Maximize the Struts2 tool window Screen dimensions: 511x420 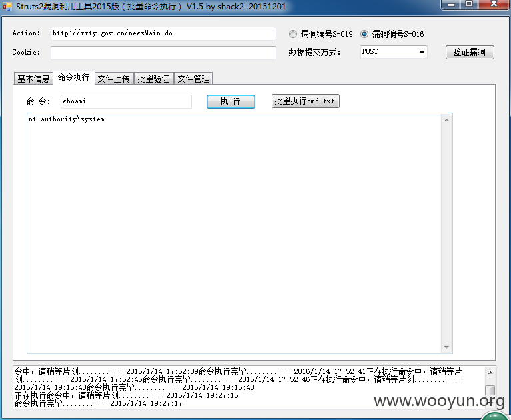[x=469, y=5]
